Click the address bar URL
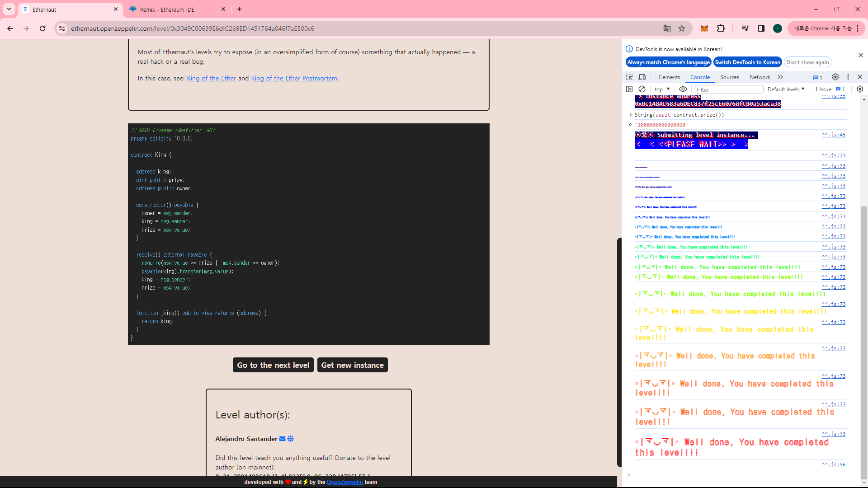Screen dimensions: 868x488 (193, 28)
